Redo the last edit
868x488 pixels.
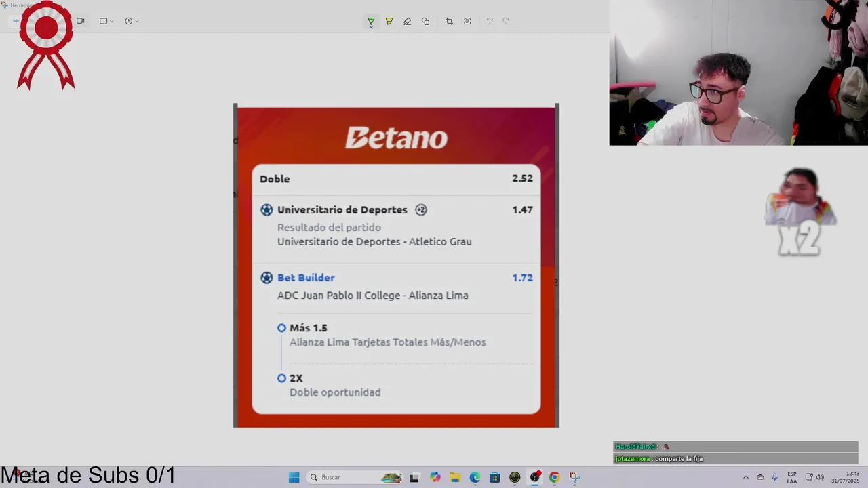[x=505, y=22]
